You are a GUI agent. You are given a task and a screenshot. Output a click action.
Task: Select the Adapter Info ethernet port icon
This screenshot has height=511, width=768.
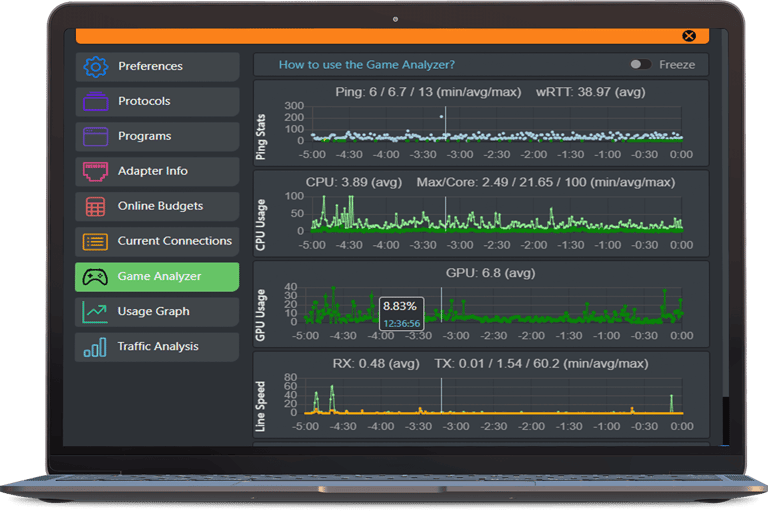click(x=96, y=171)
